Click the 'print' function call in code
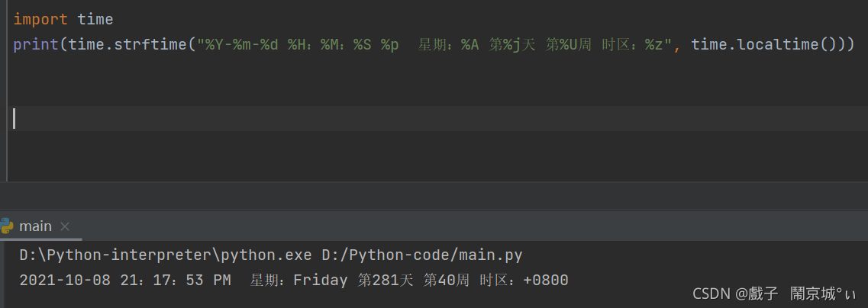 point(36,44)
